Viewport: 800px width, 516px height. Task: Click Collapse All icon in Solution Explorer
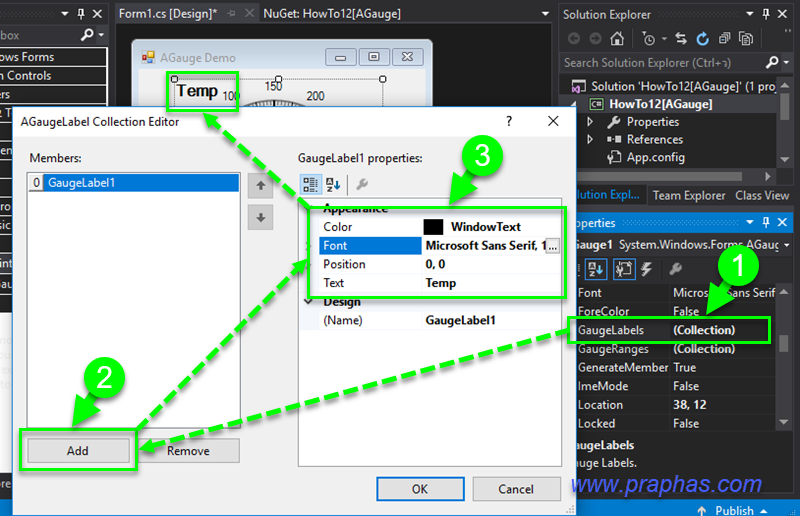click(x=724, y=38)
